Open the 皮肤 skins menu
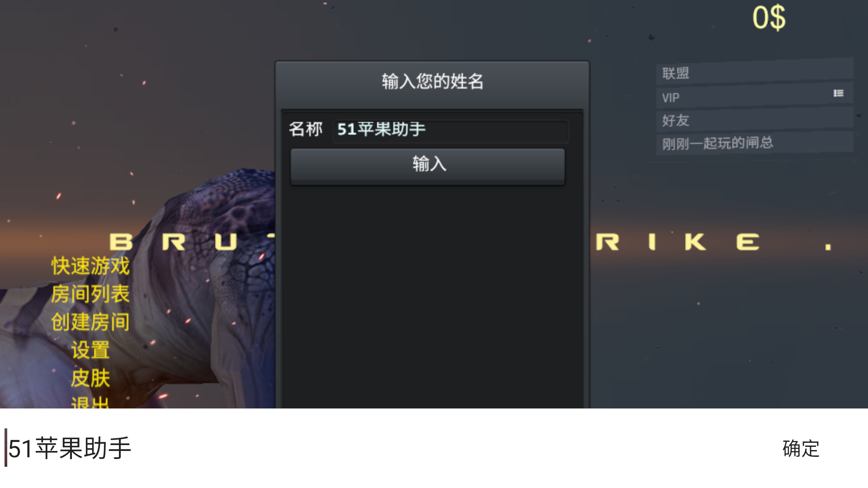 (90, 378)
